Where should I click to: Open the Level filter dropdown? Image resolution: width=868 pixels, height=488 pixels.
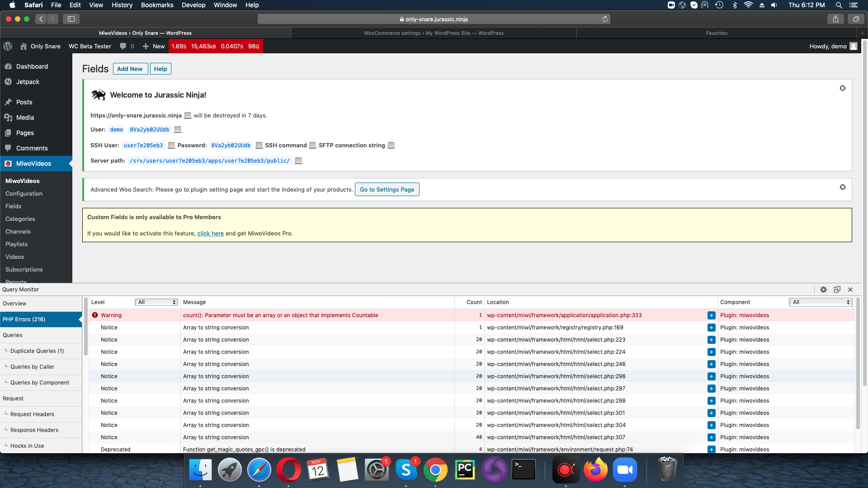tap(156, 302)
